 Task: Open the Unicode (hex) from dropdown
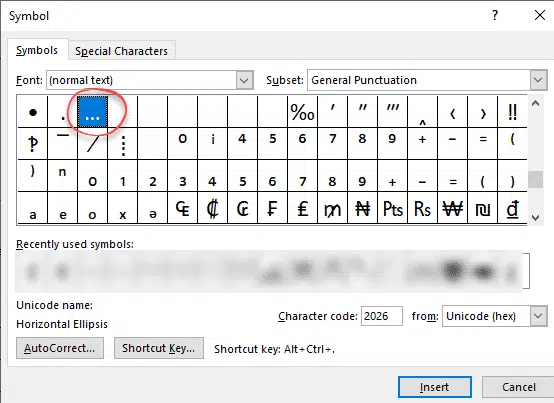pos(538,316)
